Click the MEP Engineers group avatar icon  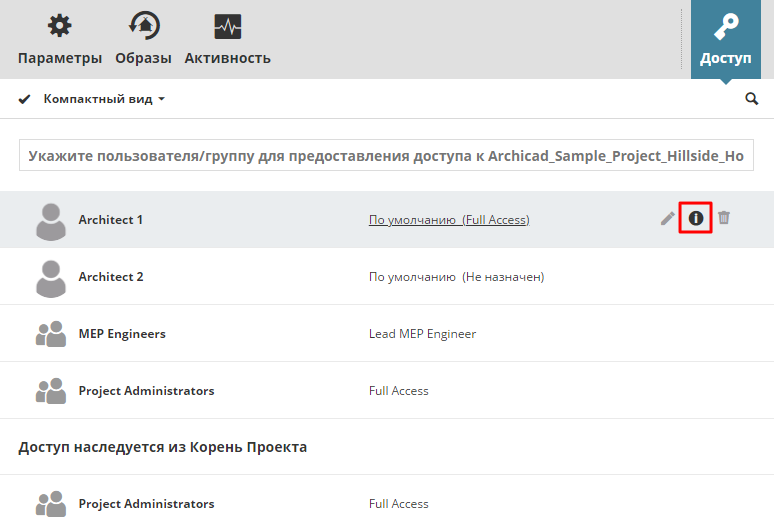50,333
